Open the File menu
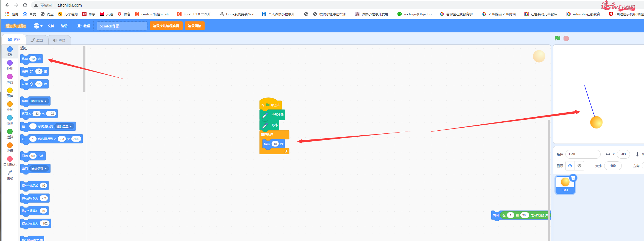The height and width of the screenshot is (241, 644). point(51,26)
